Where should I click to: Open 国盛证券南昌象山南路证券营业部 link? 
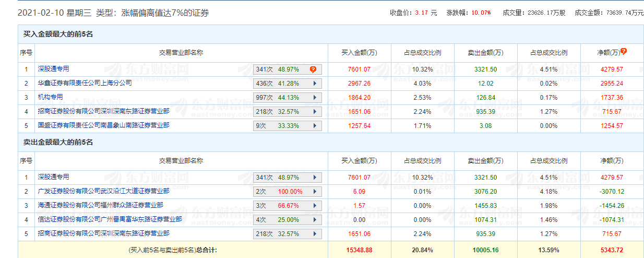tap(103, 125)
